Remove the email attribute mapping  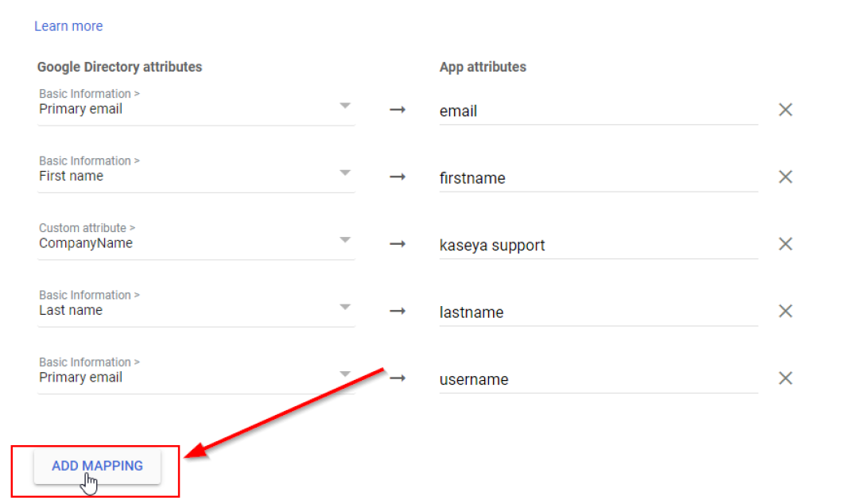[x=785, y=110]
